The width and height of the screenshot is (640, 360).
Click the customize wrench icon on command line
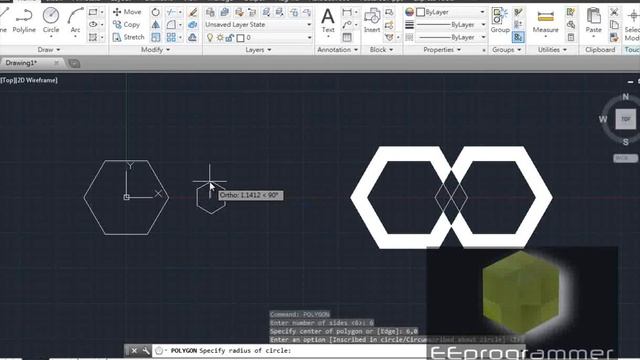click(146, 351)
